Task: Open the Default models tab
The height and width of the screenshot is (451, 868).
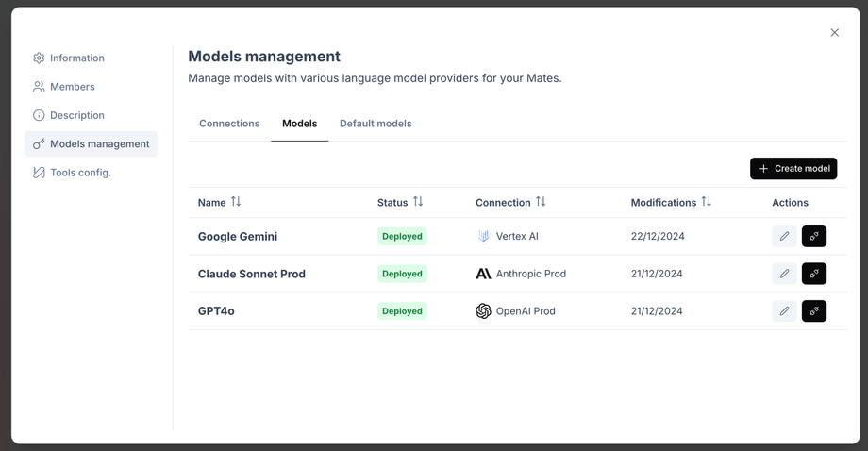Action: tap(376, 124)
